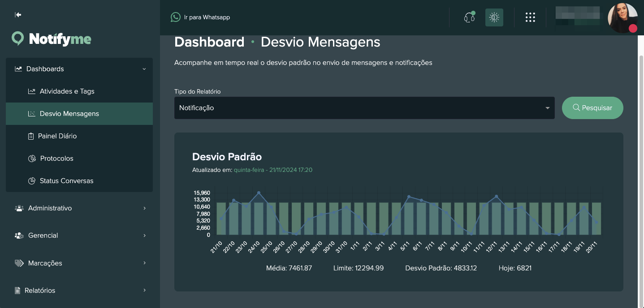Click the Protocolos pie-chart icon

(31, 158)
